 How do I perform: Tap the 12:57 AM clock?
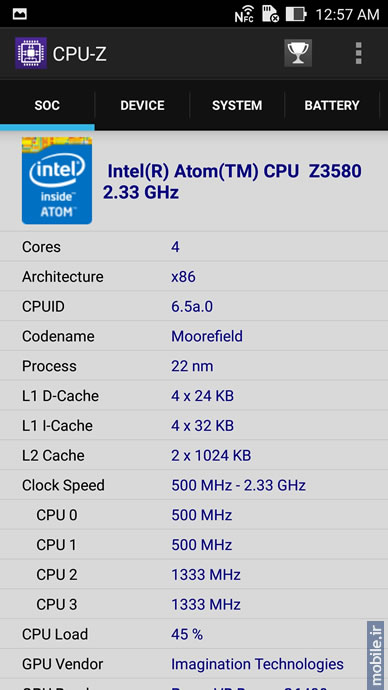click(x=347, y=15)
